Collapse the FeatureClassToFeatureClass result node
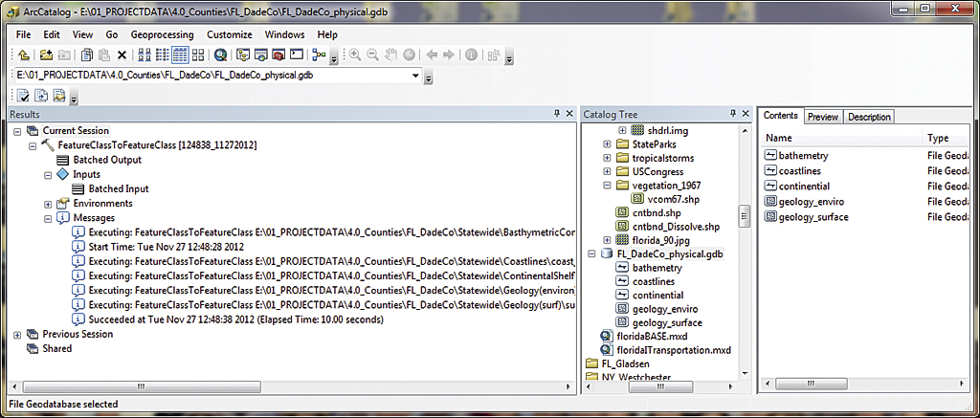 (33, 145)
